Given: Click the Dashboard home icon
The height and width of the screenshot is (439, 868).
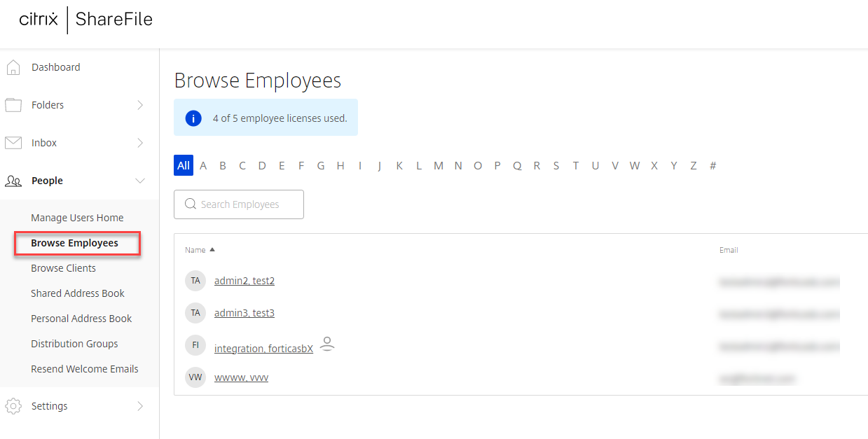Looking at the screenshot, I should pos(13,68).
